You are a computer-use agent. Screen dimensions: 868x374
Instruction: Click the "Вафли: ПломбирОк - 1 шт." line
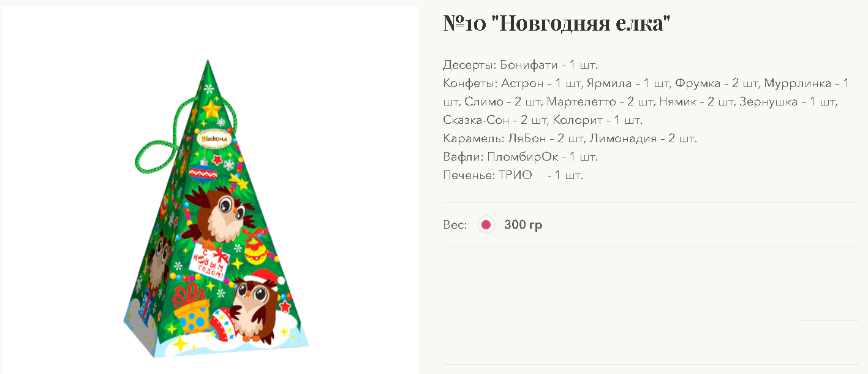point(520,157)
